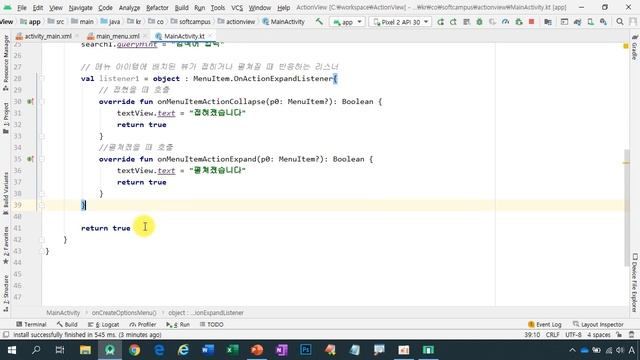Close the MainActivity.kt tab
The height and width of the screenshot is (360, 640).
(x=211, y=36)
